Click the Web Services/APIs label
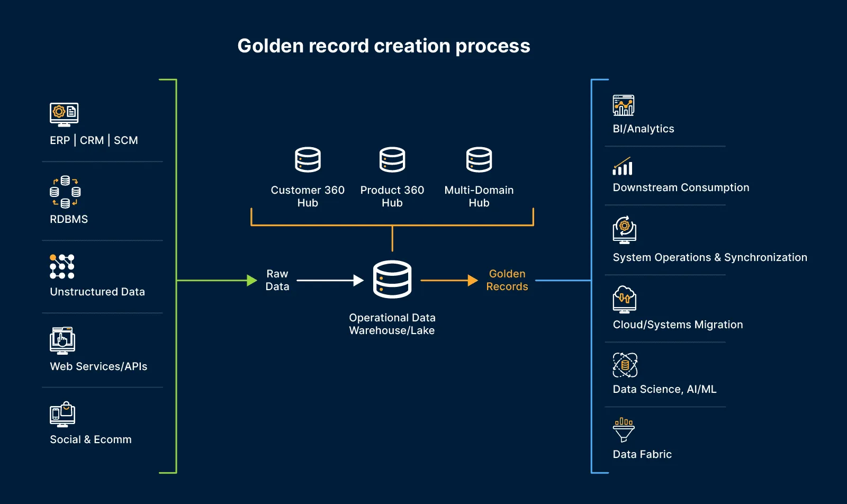The width and height of the screenshot is (847, 504). (x=98, y=366)
